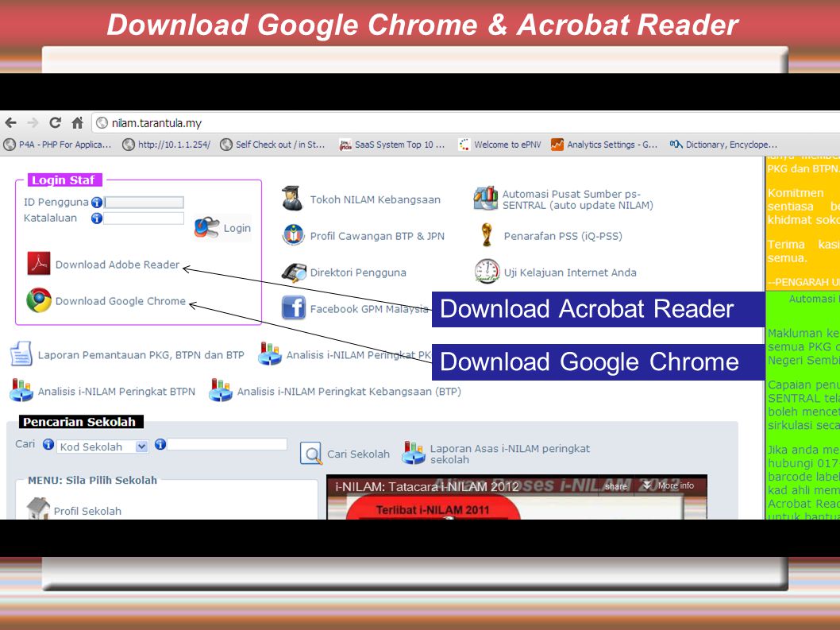Open the Analytics Settings bookmark
Screen dimensions: 840x630
tap(604, 145)
